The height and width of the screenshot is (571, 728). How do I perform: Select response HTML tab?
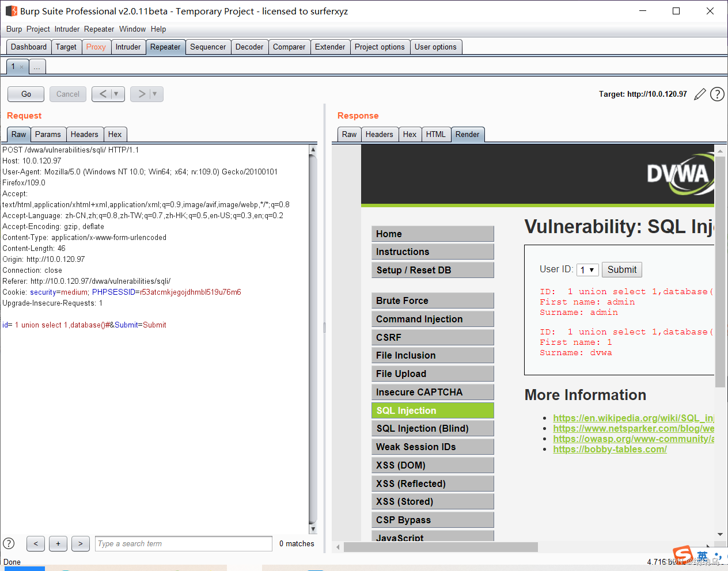point(435,135)
